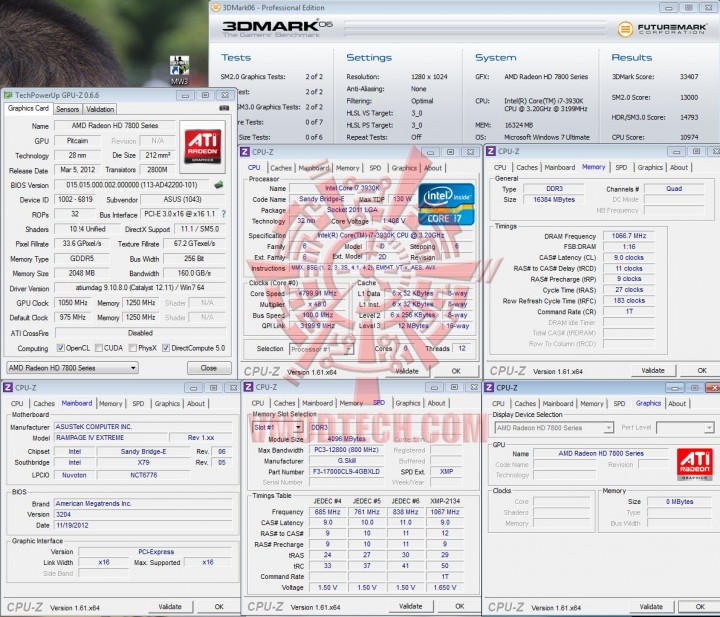The width and height of the screenshot is (720, 617).
Task: Click the Memory Size 2048 MB field in GPU-Z
Action: 82,273
